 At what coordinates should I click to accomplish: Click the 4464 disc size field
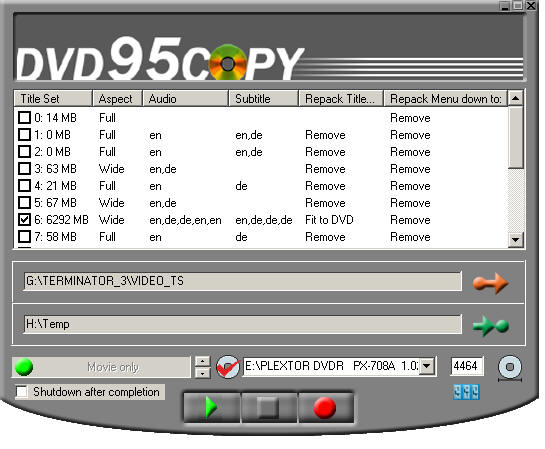point(467,366)
